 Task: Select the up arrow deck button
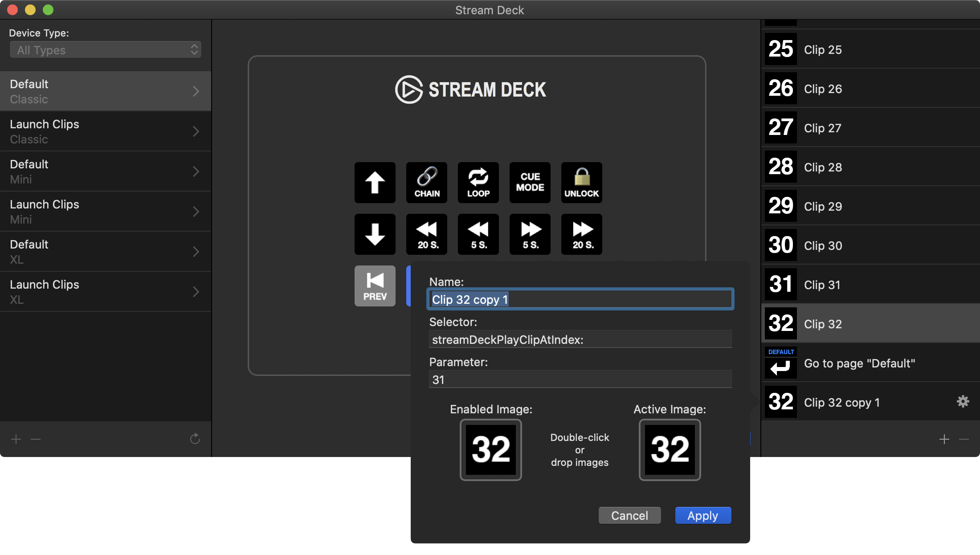375,183
